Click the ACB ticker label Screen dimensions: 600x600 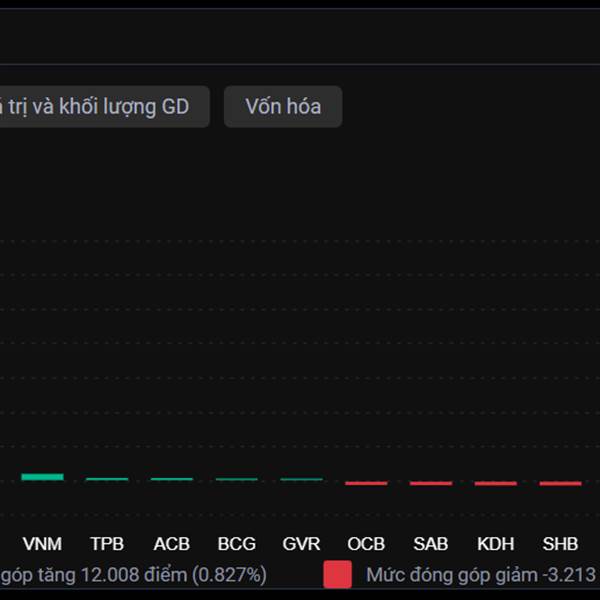tap(172, 544)
